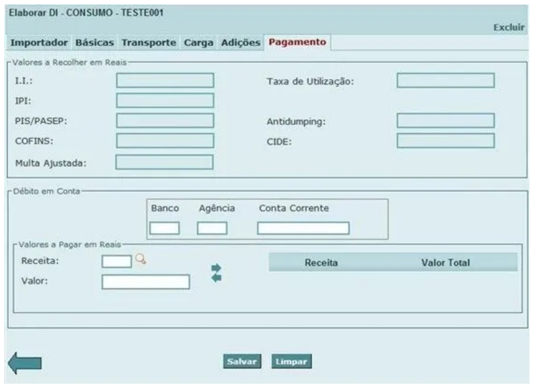Click the Valor input field
Screen dimensions: 533x392
(146, 282)
